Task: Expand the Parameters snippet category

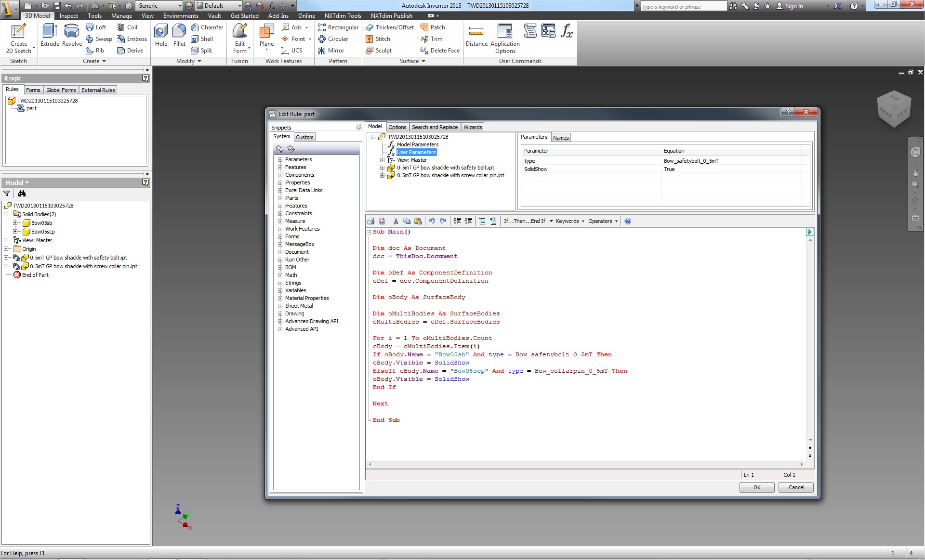Action: [280, 159]
